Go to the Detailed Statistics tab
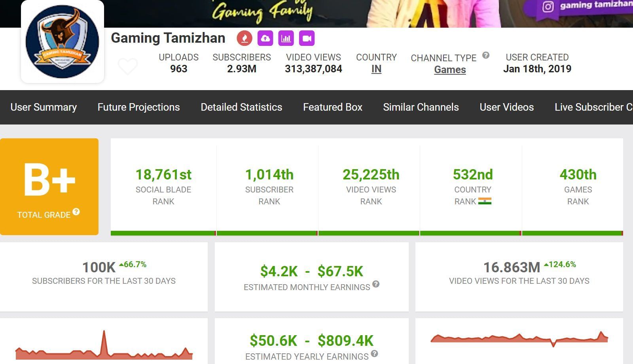633x364 pixels. click(241, 107)
